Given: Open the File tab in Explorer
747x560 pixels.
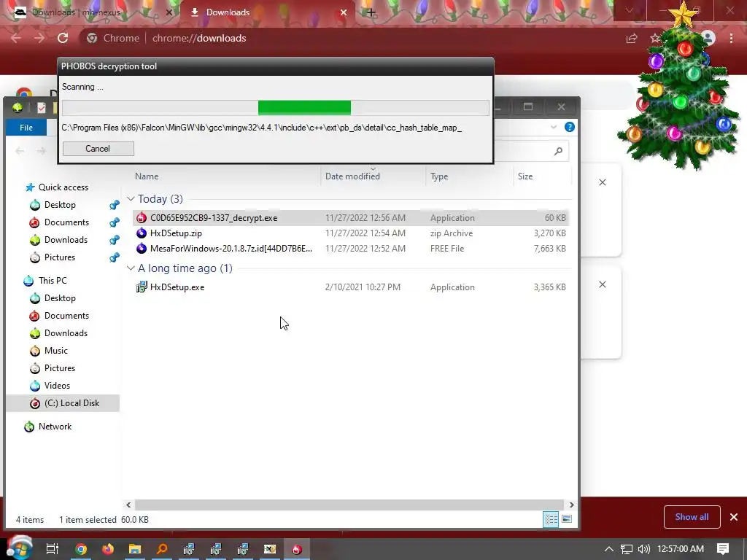Looking at the screenshot, I should (x=26, y=128).
